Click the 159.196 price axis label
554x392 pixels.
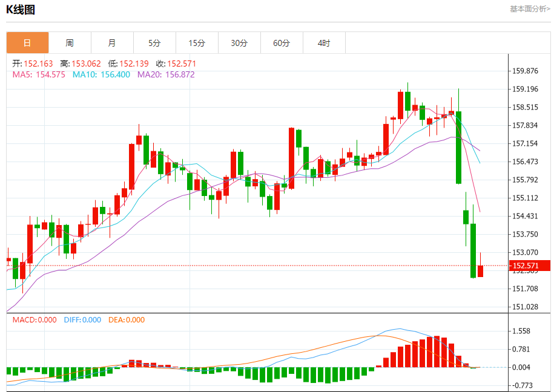pyautogui.click(x=526, y=89)
